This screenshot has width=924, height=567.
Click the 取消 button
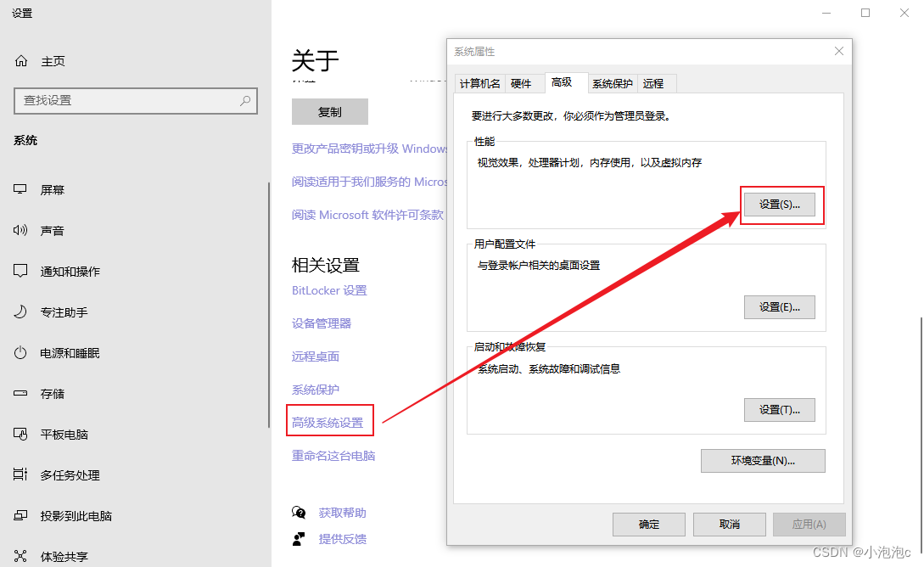pyautogui.click(x=730, y=525)
